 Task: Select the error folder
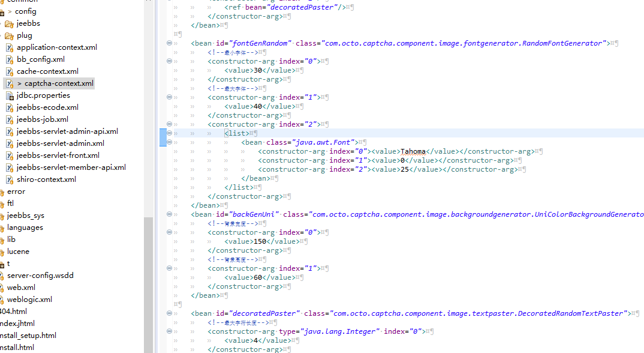click(x=16, y=192)
